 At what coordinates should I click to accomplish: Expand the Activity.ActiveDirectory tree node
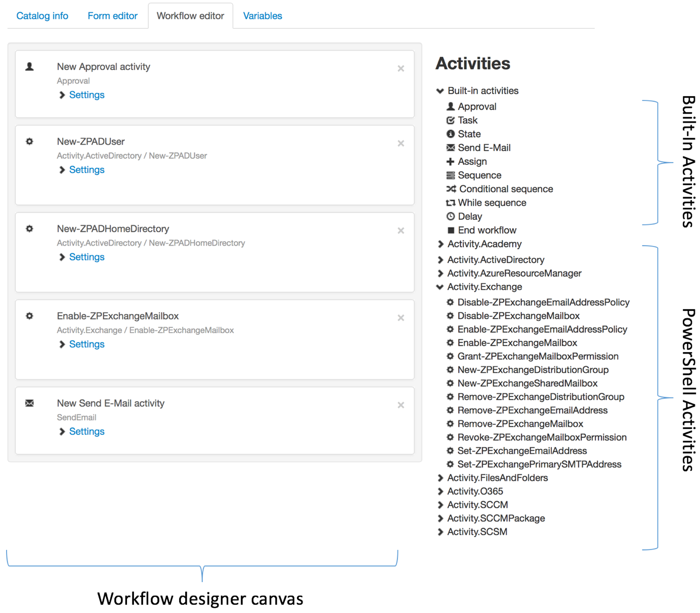click(x=440, y=260)
